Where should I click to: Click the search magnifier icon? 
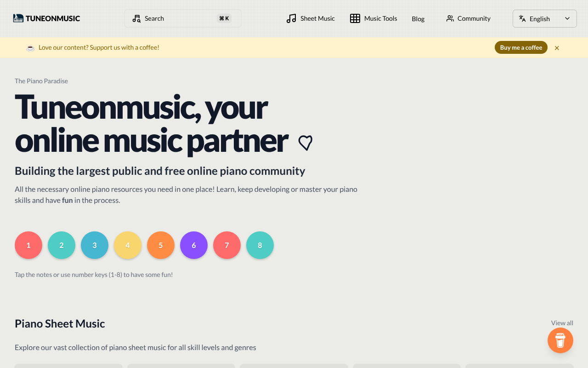coord(136,18)
